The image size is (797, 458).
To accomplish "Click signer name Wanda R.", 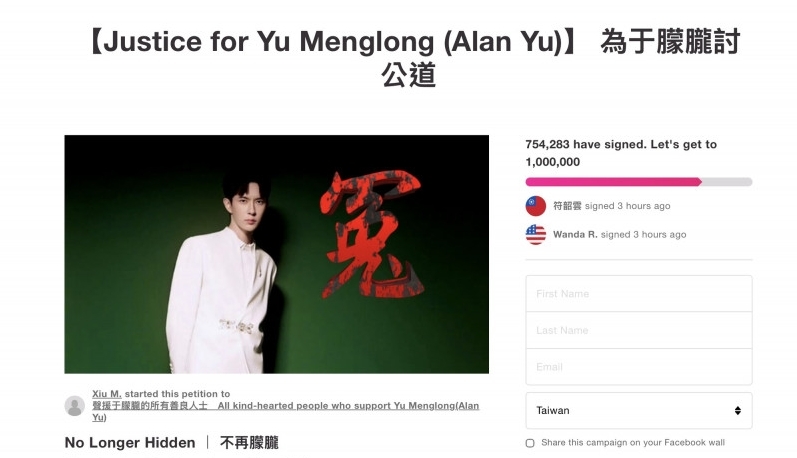I will click(x=575, y=234).
